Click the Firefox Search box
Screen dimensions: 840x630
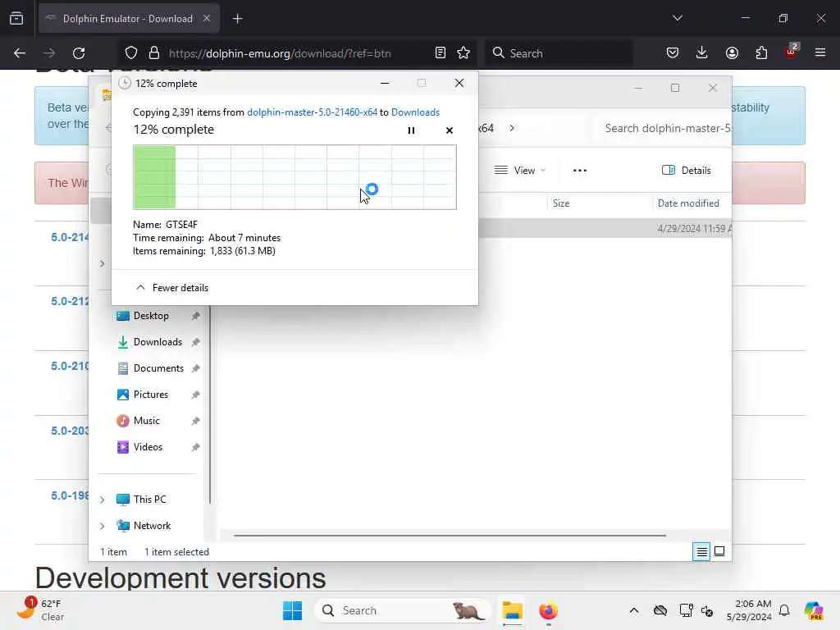coord(558,53)
